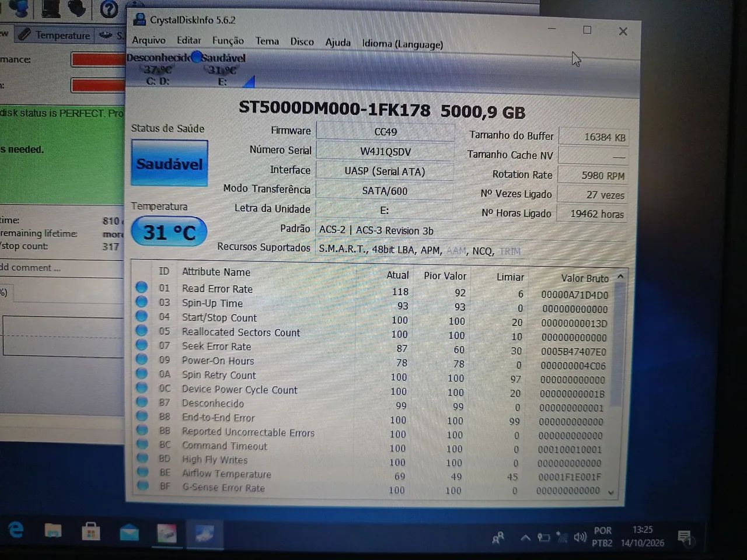
Task: Click the Firmware field showing CC49
Action: pos(385,131)
